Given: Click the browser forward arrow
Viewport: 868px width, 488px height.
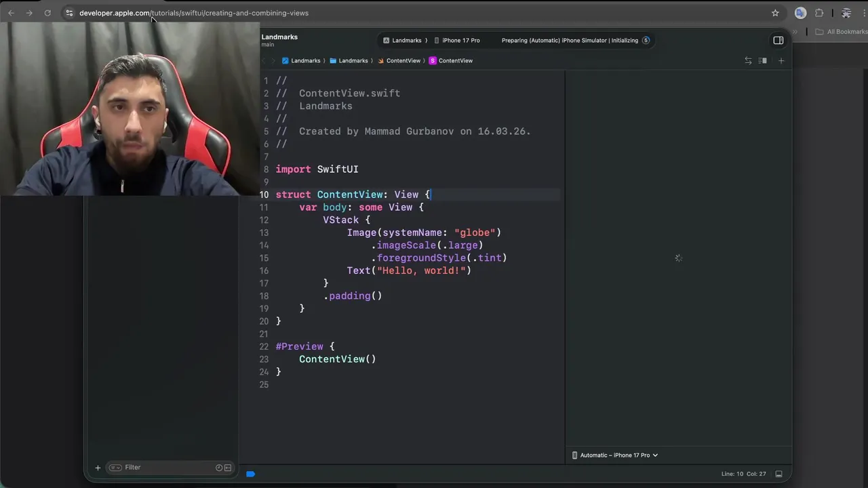Looking at the screenshot, I should (x=29, y=13).
